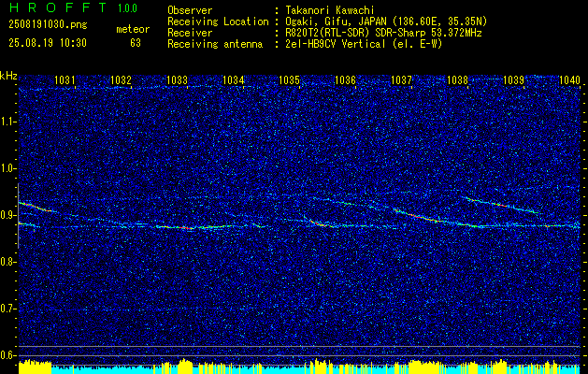588x374 pixels.
Task: Click the 1034 time marker
Action: 234,79
